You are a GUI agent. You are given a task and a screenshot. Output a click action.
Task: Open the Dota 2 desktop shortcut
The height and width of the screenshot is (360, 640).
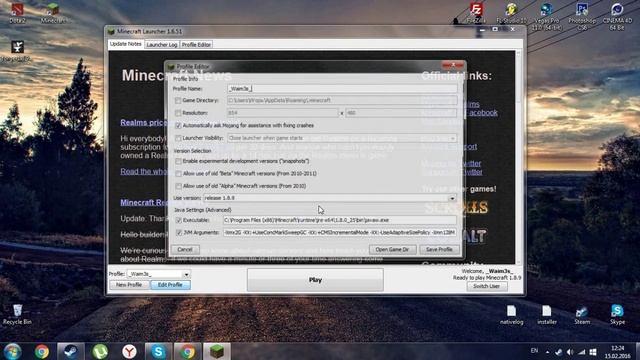click(18, 12)
